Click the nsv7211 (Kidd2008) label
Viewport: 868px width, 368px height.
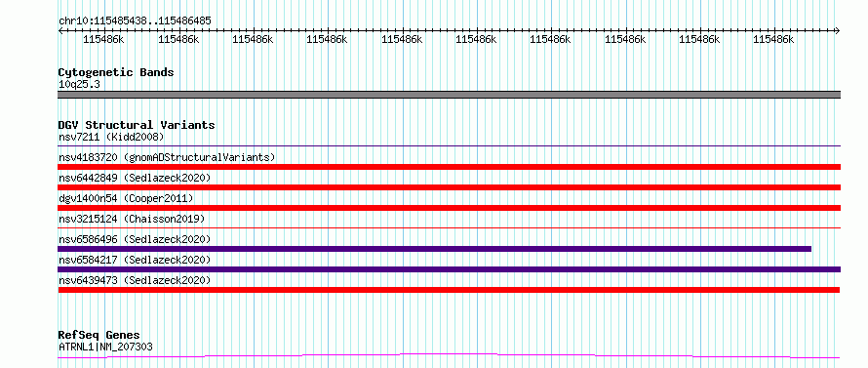111,137
